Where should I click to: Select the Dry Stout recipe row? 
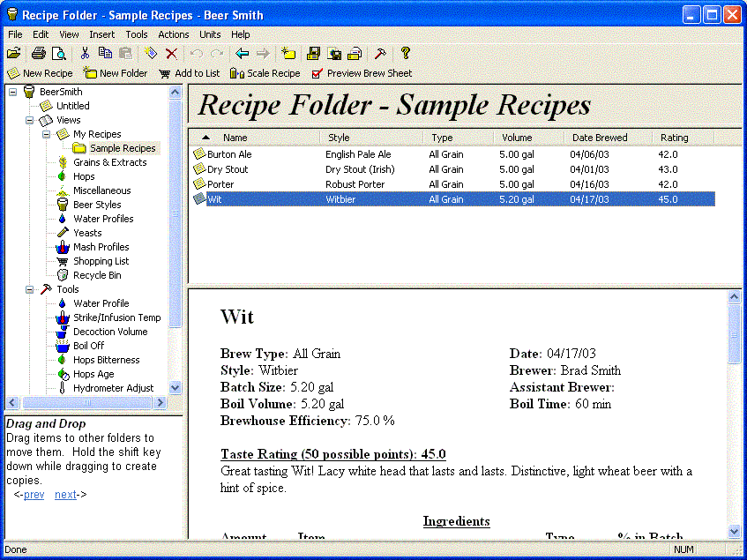[x=228, y=169]
